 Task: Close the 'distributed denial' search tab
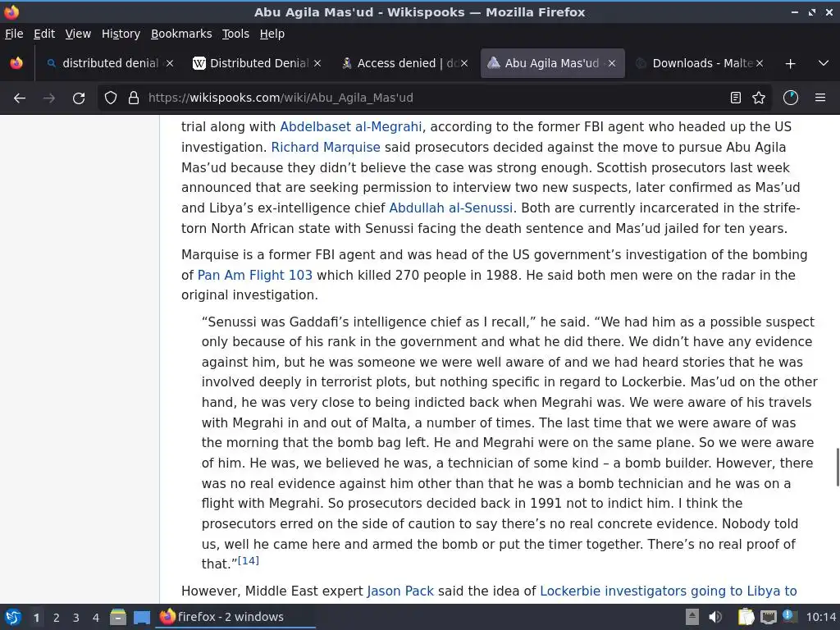pyautogui.click(x=170, y=63)
